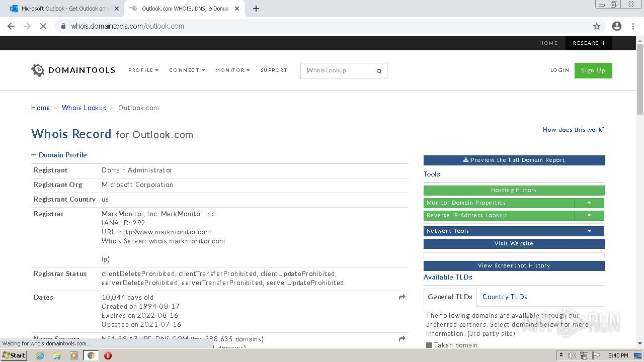
Task: Click View Screenshot History button
Action: [x=514, y=265]
